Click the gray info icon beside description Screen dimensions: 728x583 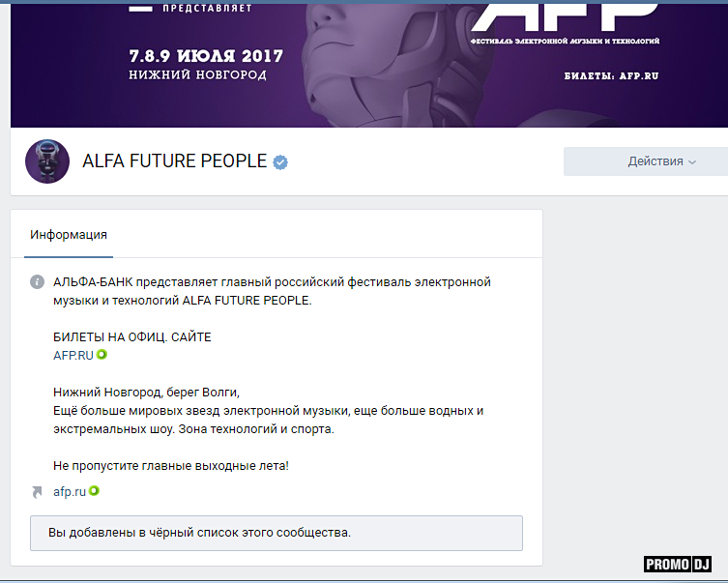pos(37,281)
